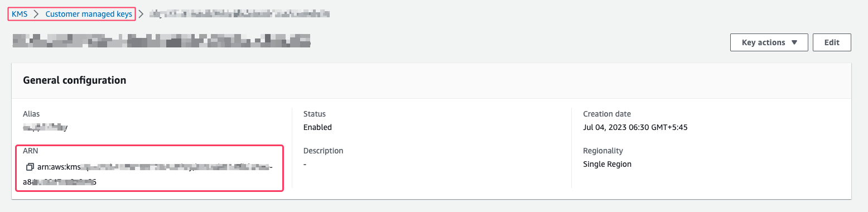Select the Jul 04, 2023 creation date value
Screen dimensions: 868x212
635,127
